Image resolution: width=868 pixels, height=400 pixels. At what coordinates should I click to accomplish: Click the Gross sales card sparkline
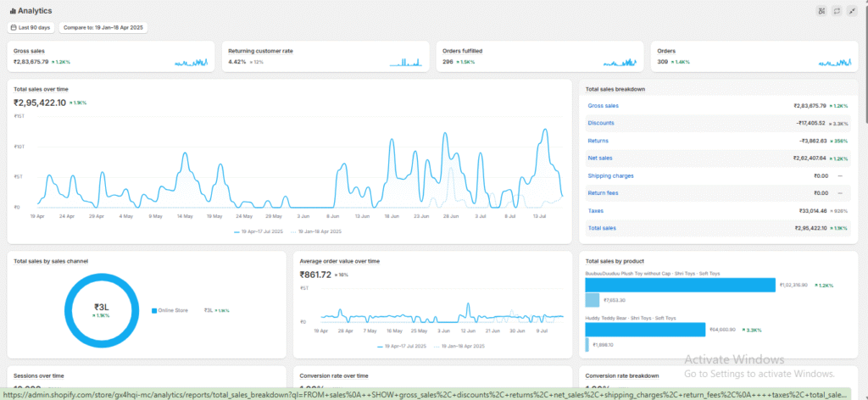coord(192,63)
